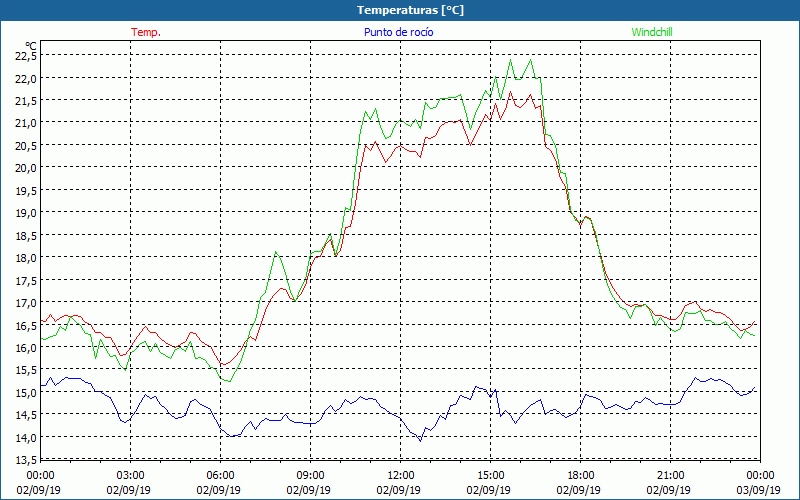Viewport: 800px width, 500px height.
Task: Click the Temperaturas [°C] chart title
Action: tap(410, 10)
